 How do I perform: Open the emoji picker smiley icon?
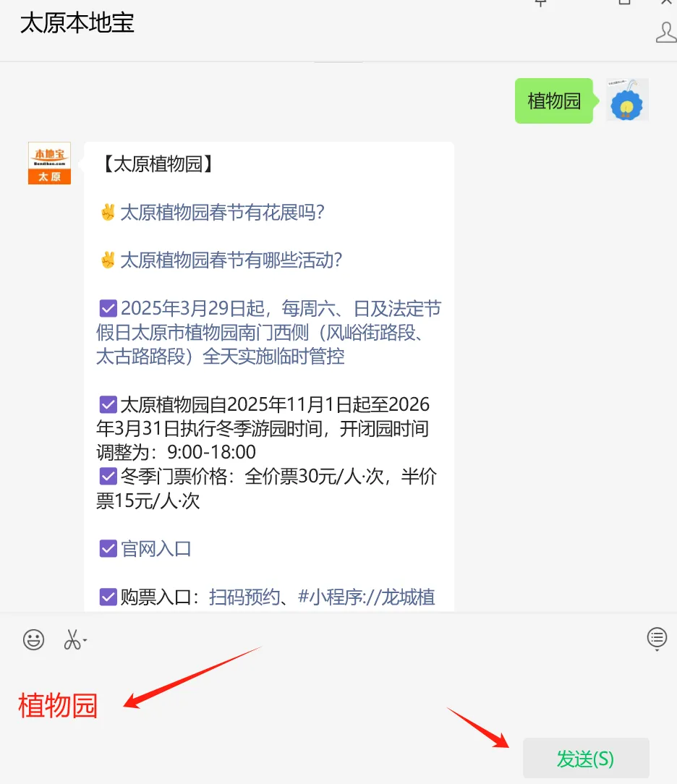33,639
